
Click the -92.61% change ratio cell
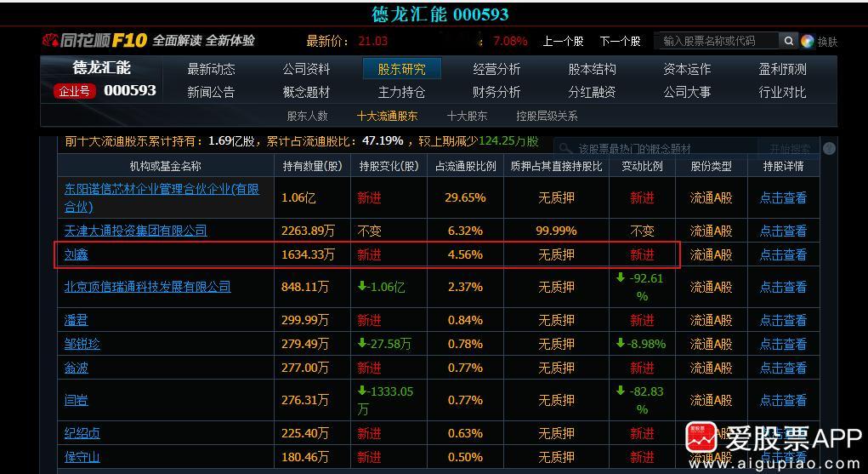[640, 287]
